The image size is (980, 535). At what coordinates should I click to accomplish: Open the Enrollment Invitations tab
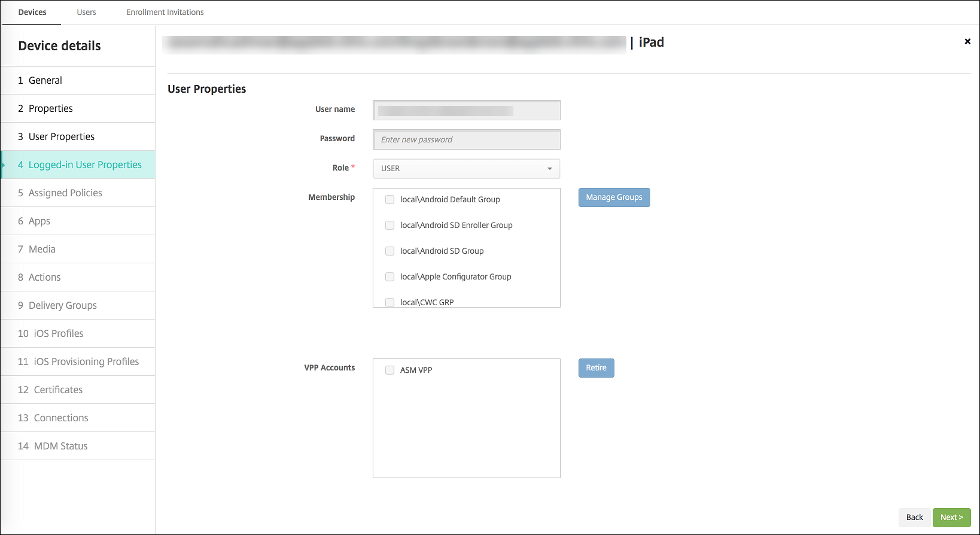(165, 12)
